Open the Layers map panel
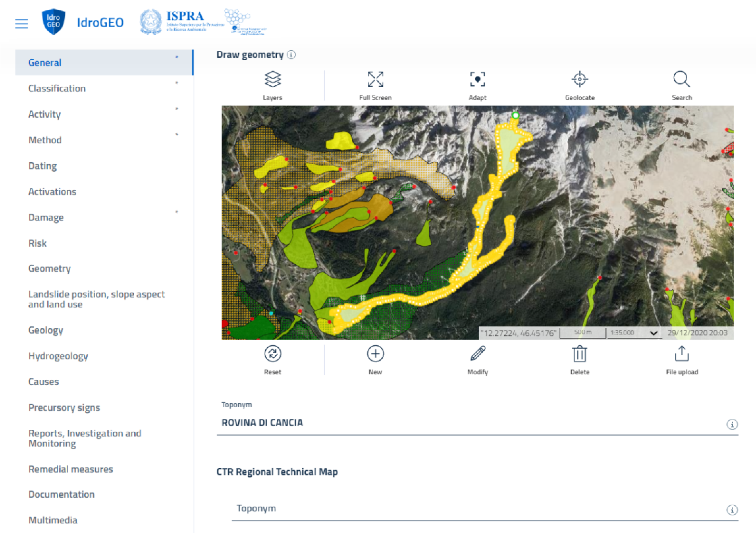 tap(272, 80)
